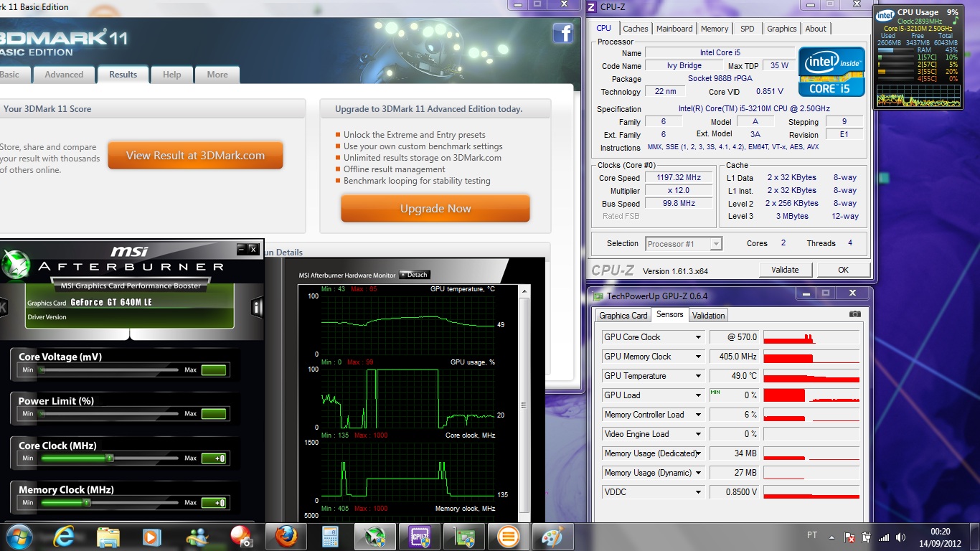Switch to CPU-Z taskbar icon
Image resolution: width=980 pixels, height=551 pixels.
[419, 537]
